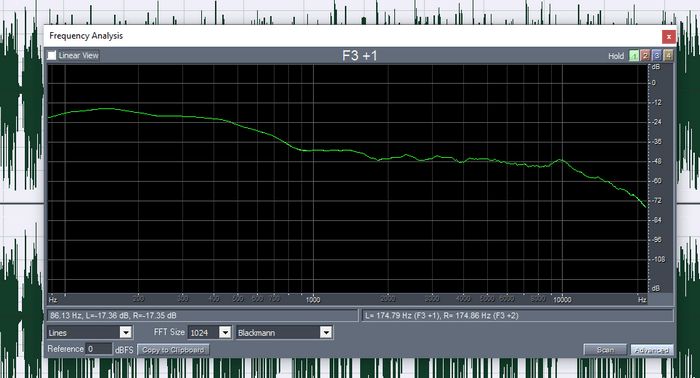Click the 1000 Hz axis label
700x378 pixels.
point(313,299)
